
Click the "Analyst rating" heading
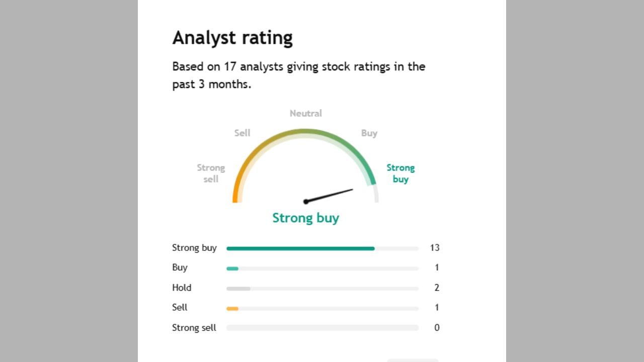(x=232, y=38)
